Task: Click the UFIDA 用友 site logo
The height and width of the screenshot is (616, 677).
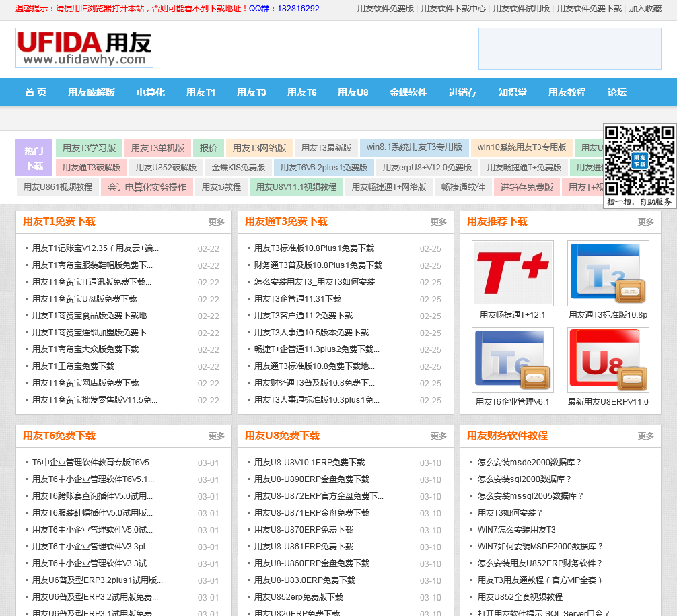Action: coord(85,48)
